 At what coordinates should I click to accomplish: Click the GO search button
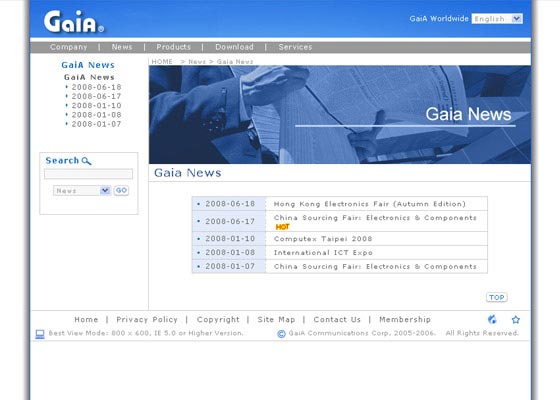121,191
